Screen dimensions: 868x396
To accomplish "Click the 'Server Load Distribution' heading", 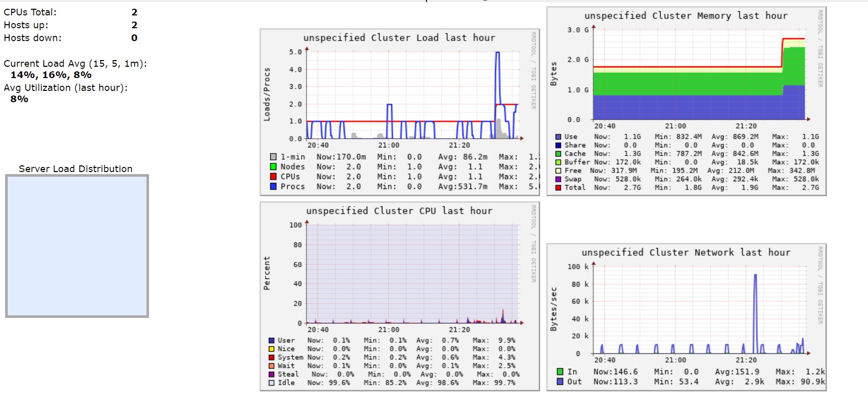I will pyautogui.click(x=76, y=169).
